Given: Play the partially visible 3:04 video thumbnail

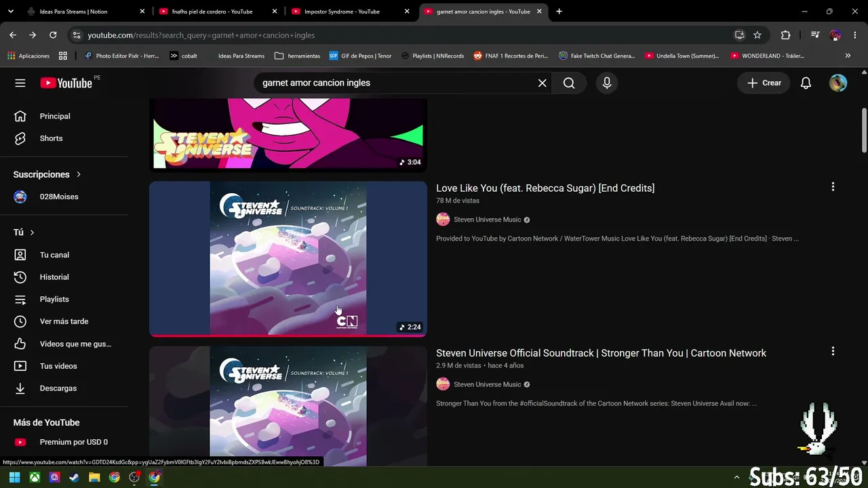Looking at the screenshot, I should [x=288, y=134].
